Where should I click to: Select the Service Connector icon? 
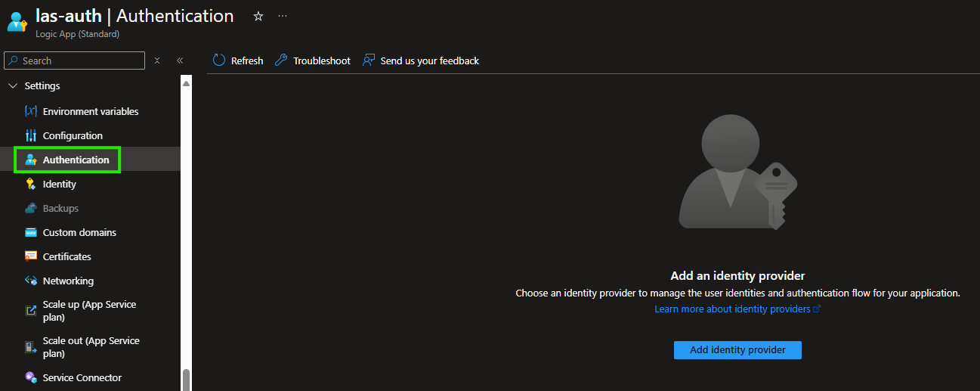(30, 377)
